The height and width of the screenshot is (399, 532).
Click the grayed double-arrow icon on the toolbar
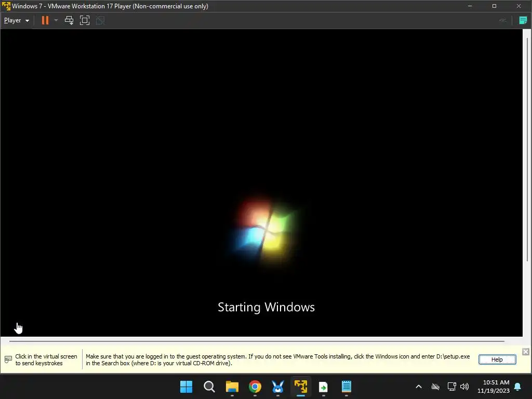(x=502, y=20)
